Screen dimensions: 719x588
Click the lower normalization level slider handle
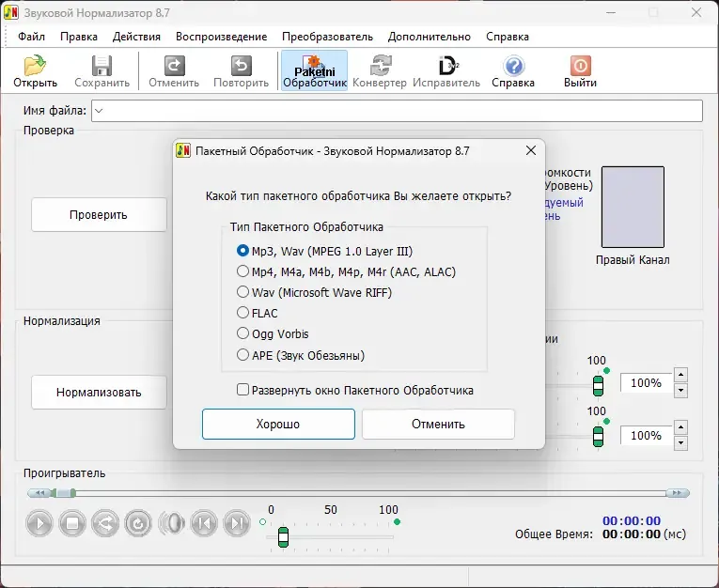click(598, 437)
